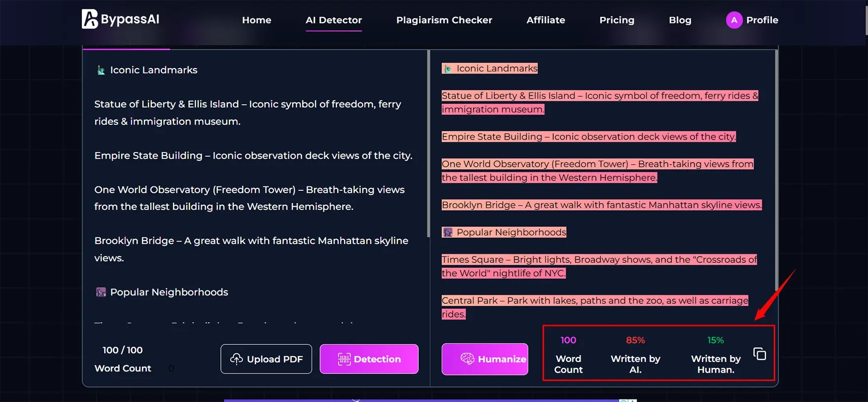This screenshot has height=402, width=868.
Task: Click the 'Written by Human.' label
Action: coord(716,364)
